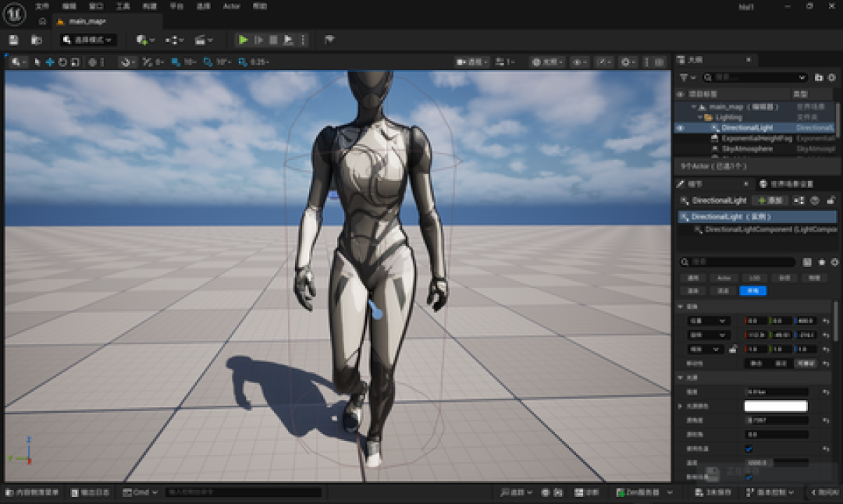Select SkyAtmosphere in the Outliner
The height and width of the screenshot is (504, 843).
(747, 149)
